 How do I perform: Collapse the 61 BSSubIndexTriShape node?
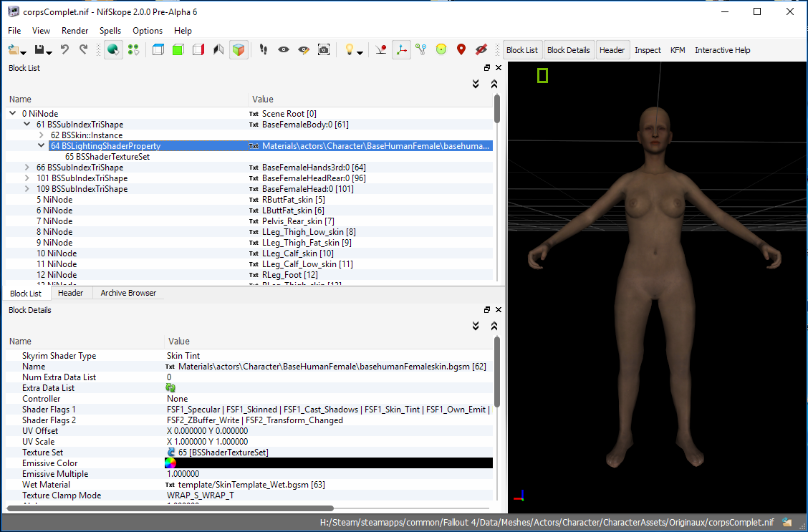click(27, 124)
